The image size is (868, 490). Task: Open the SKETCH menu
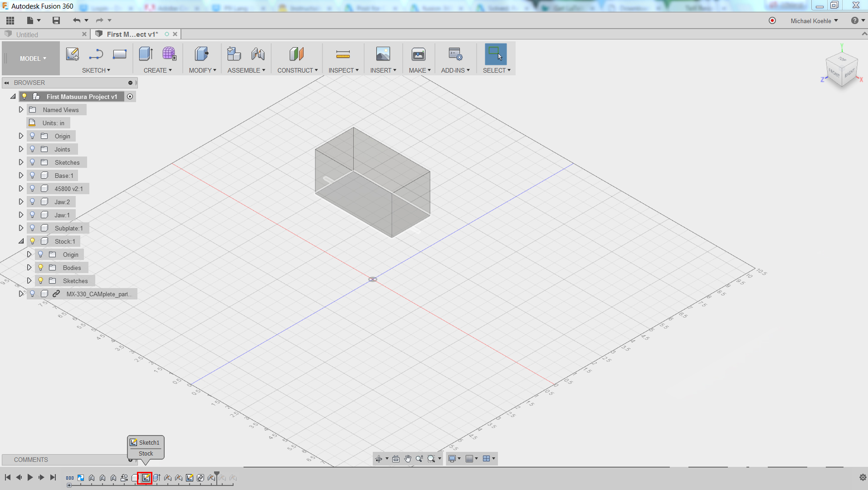pyautogui.click(x=96, y=70)
